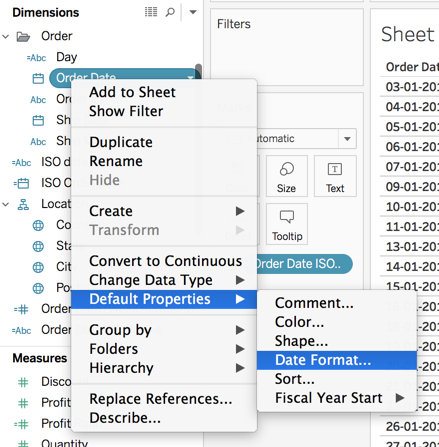Open Fiscal Year Start submenu
439x447 pixels.
337,398
